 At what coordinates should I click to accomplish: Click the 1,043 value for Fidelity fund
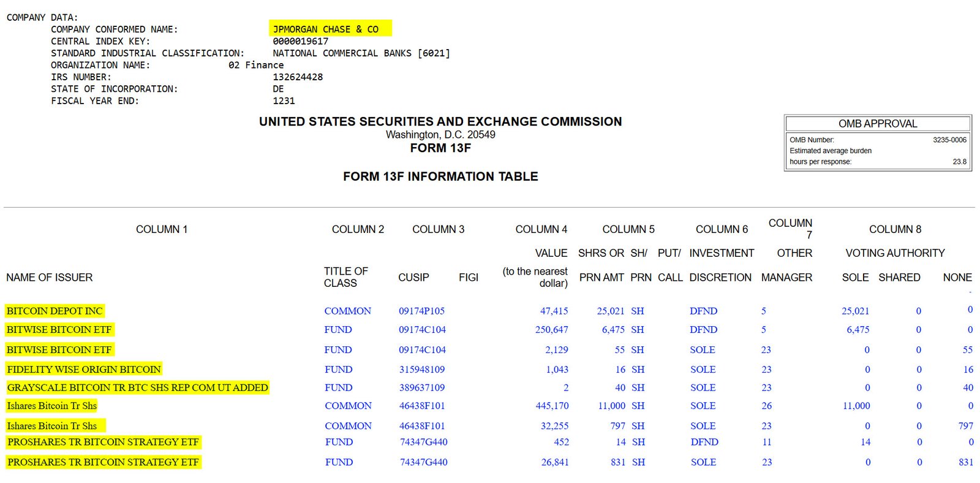coord(557,370)
